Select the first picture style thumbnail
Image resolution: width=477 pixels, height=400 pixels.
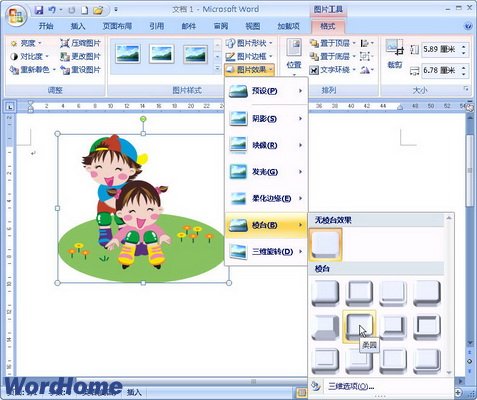pos(128,54)
